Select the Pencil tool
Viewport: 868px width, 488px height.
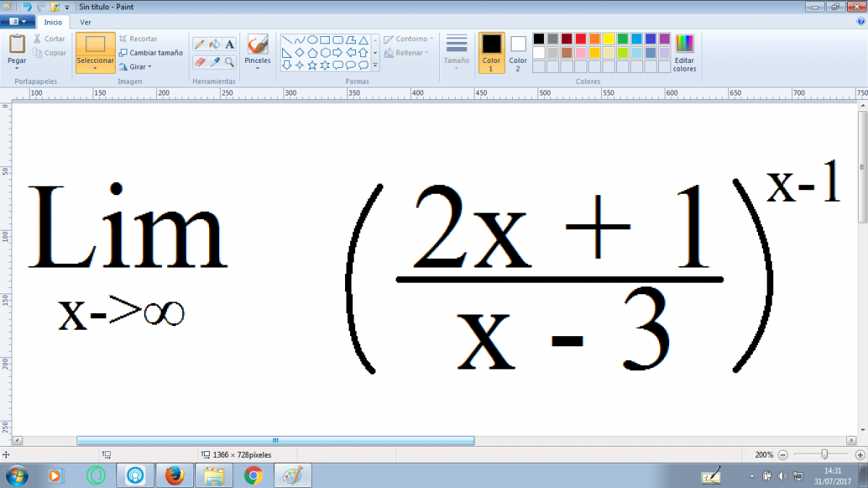(x=200, y=44)
